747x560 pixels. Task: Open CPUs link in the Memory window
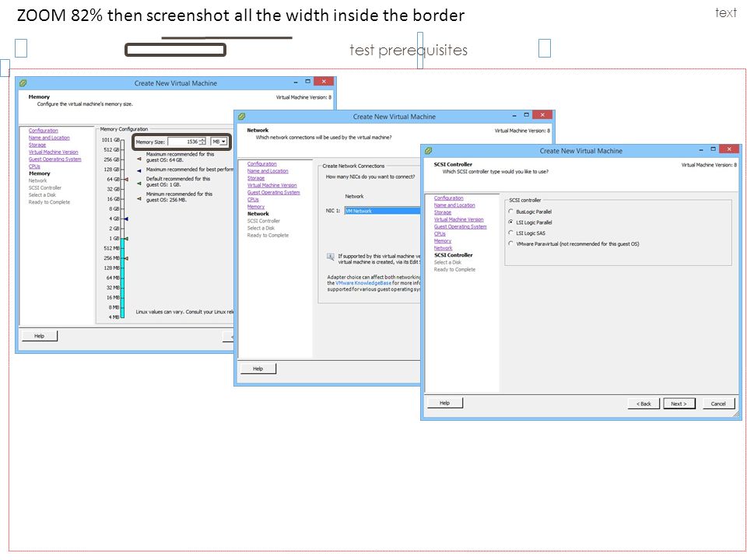click(x=34, y=166)
